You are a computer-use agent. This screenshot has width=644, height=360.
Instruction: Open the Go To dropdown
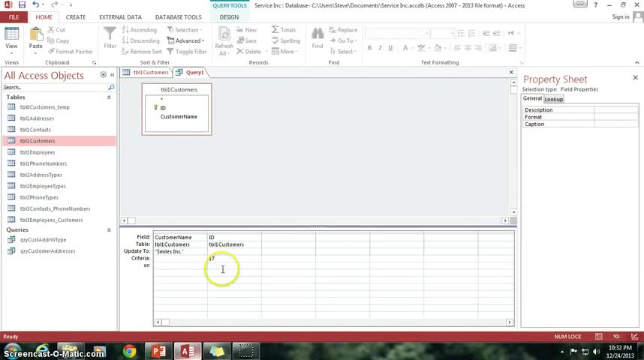coord(343,40)
